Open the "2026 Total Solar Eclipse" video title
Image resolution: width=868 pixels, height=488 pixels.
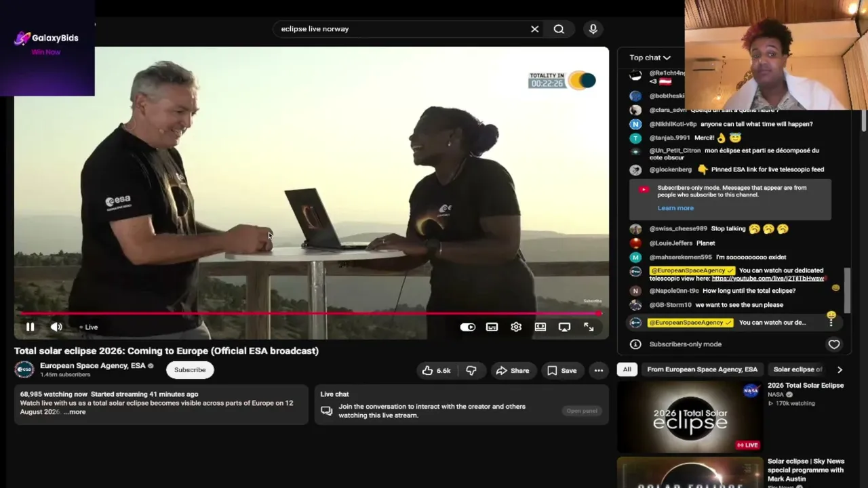(x=806, y=386)
